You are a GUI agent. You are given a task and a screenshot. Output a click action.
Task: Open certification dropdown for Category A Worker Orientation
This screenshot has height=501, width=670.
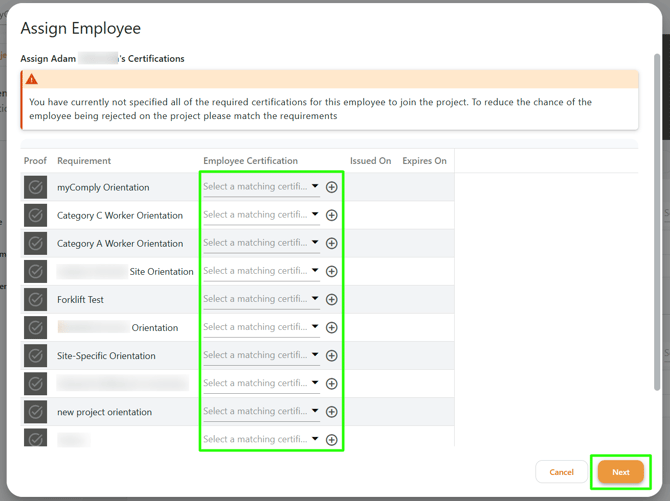(x=262, y=243)
